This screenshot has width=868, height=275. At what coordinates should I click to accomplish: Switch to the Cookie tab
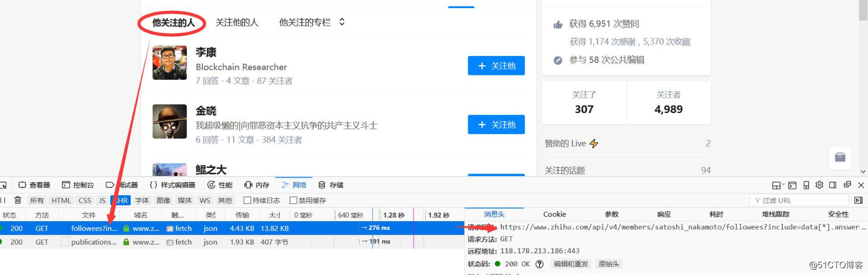pyautogui.click(x=554, y=214)
